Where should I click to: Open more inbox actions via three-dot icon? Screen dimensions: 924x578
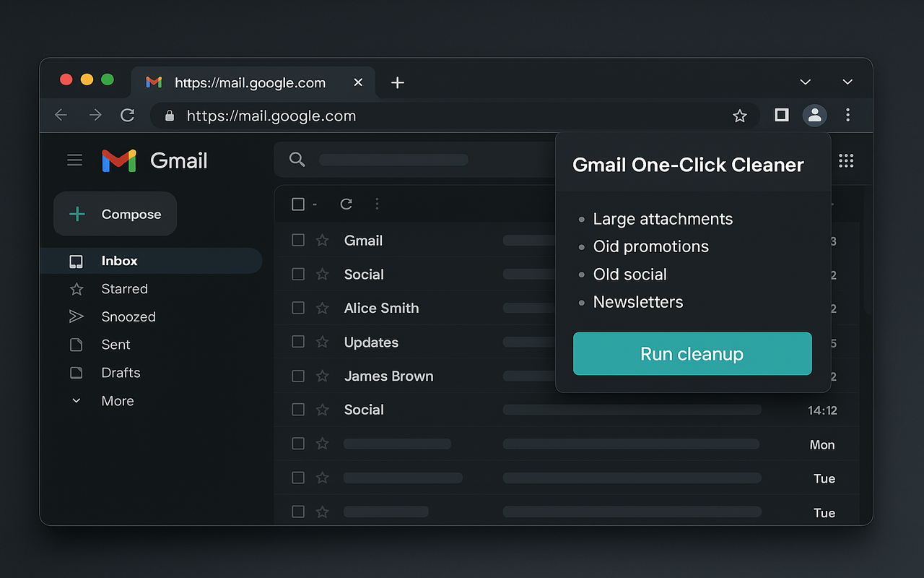pos(377,204)
